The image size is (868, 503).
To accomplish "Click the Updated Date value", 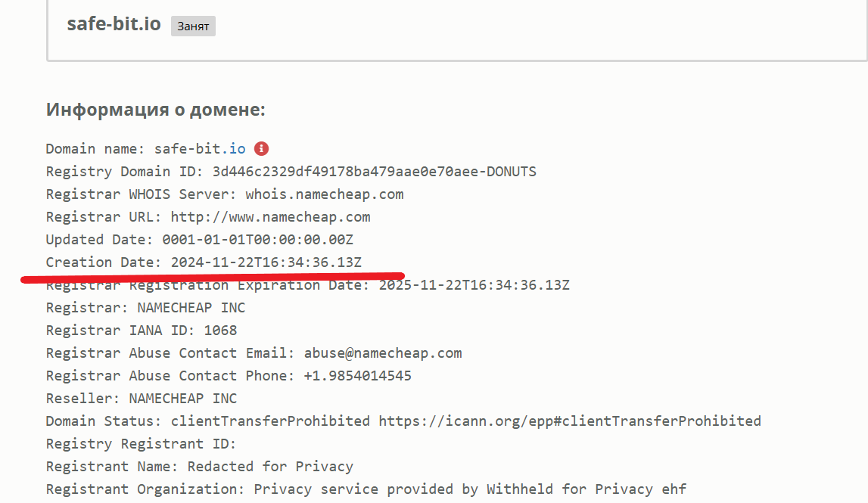I will pyautogui.click(x=257, y=240).
